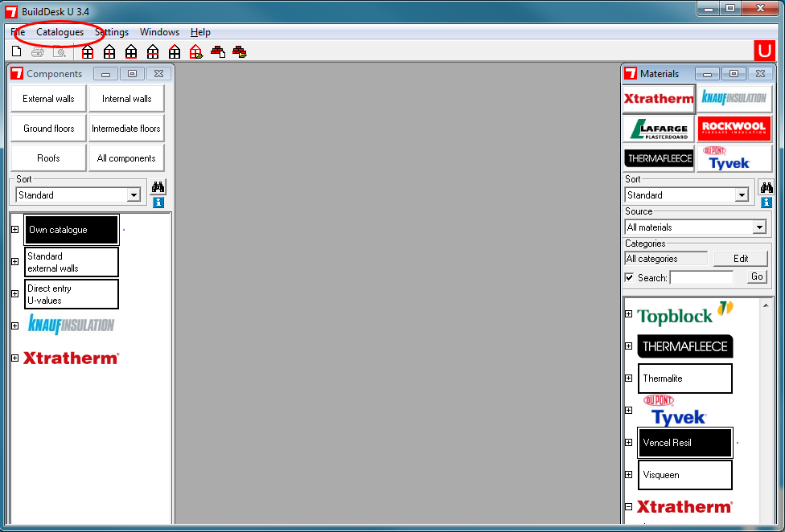Image resolution: width=785 pixels, height=532 pixels.
Task: Click Thermafleece logo button atop Materials panel
Action: [x=659, y=158]
